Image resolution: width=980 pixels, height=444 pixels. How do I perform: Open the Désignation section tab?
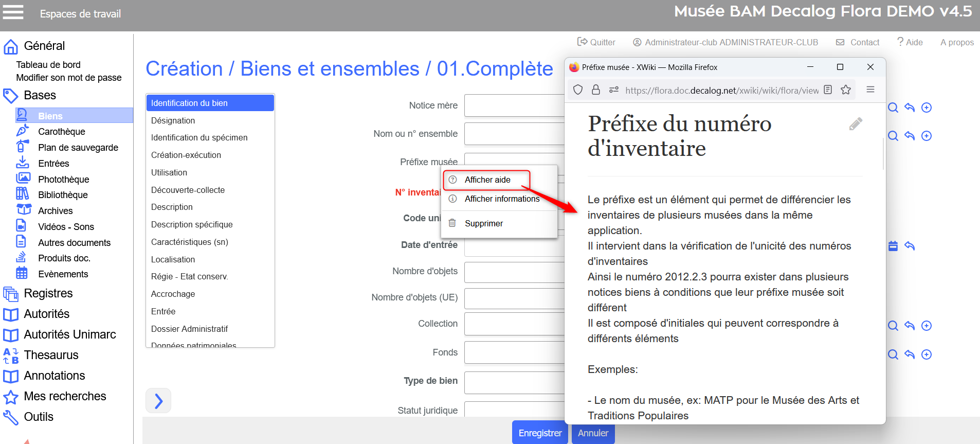[173, 120]
